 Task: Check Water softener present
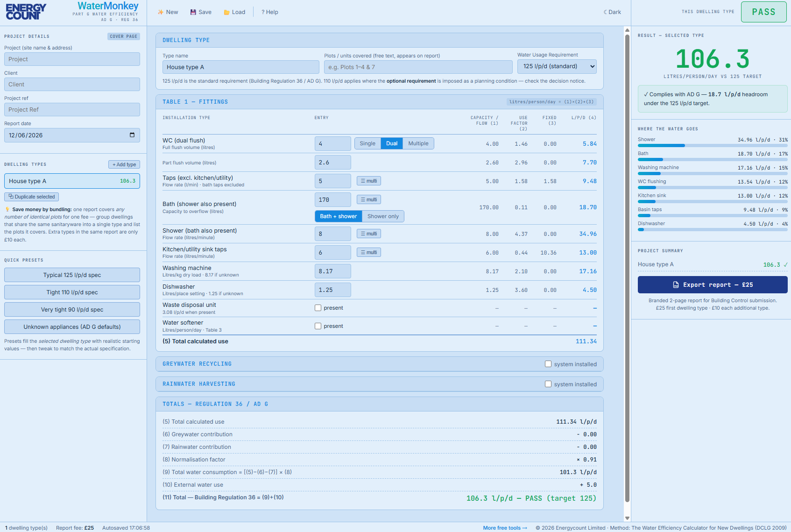[x=318, y=326]
